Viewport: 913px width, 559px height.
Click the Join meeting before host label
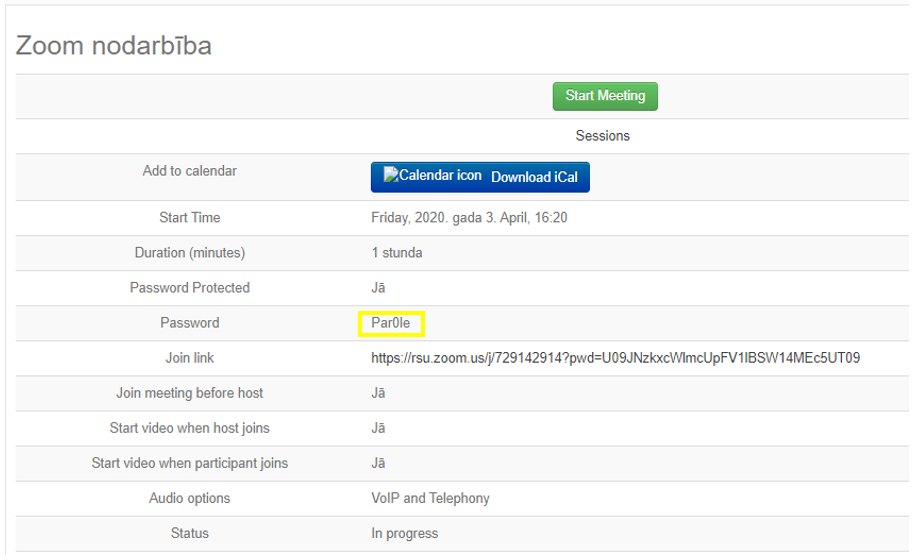pos(190,393)
